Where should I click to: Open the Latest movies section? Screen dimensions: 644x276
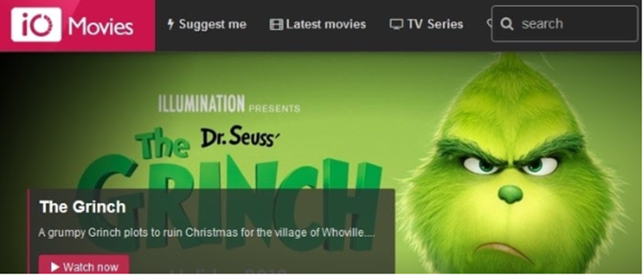pos(318,24)
